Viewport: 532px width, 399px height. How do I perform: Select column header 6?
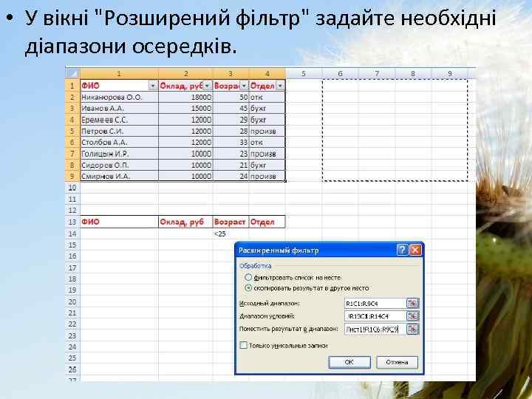(340, 73)
